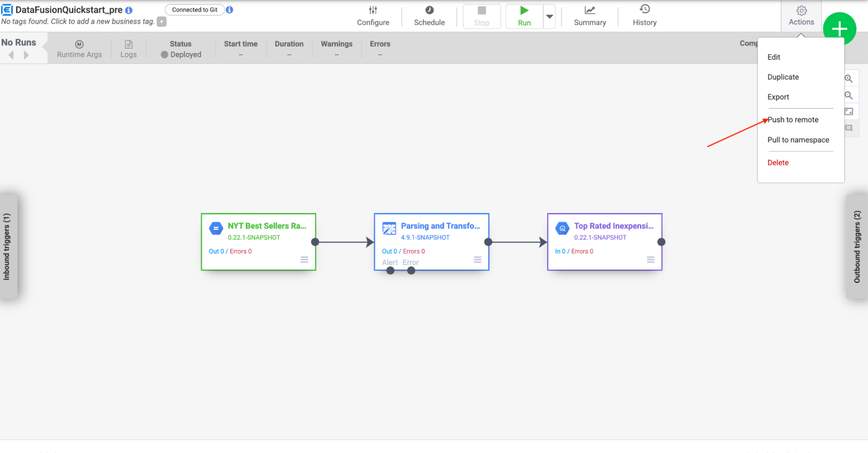Click the Alert port on the Parsing node
Viewport: 868px width, 453px height.
click(x=391, y=270)
